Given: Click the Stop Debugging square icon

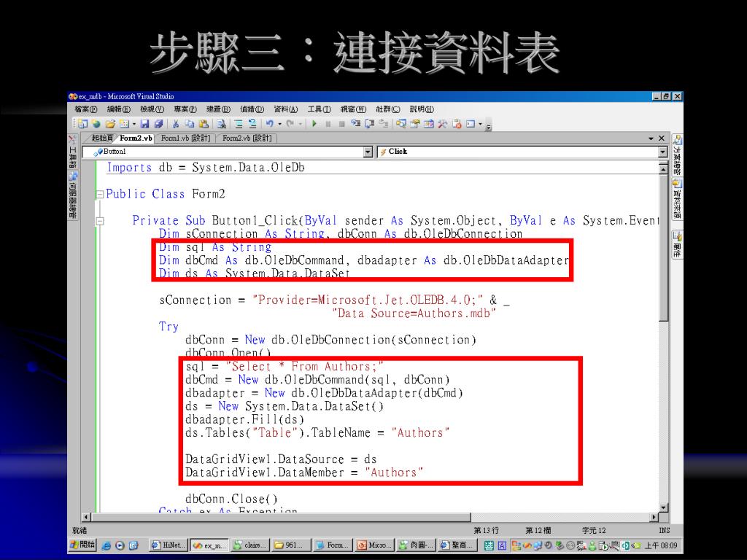Looking at the screenshot, I should coord(341,124).
